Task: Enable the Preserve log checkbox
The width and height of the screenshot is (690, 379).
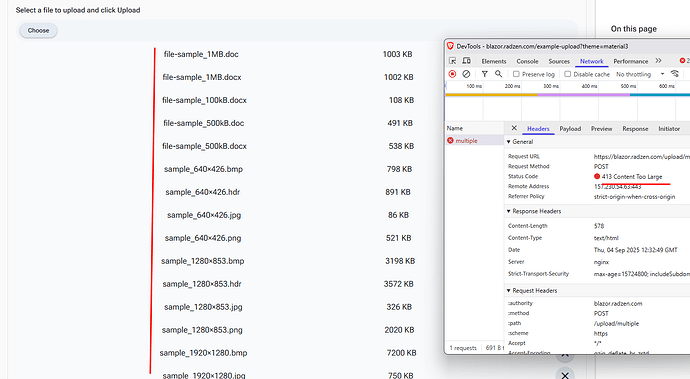Action: [x=516, y=74]
